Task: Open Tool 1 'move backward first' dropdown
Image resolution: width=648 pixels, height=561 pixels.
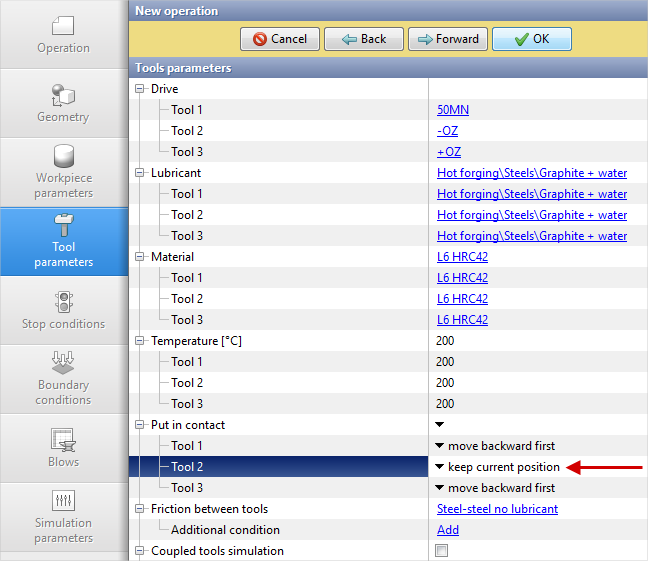Action: [x=495, y=446]
